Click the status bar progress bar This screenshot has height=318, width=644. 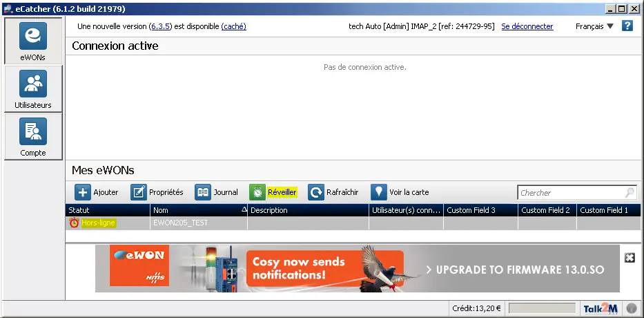542,308
